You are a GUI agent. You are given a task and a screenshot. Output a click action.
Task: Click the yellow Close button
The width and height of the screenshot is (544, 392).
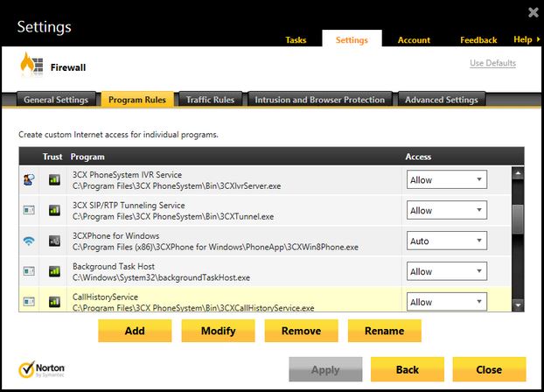pyautogui.click(x=489, y=369)
